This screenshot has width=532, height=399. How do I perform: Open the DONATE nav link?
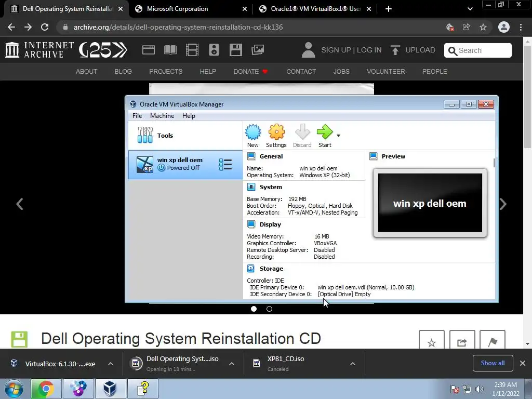(250, 72)
